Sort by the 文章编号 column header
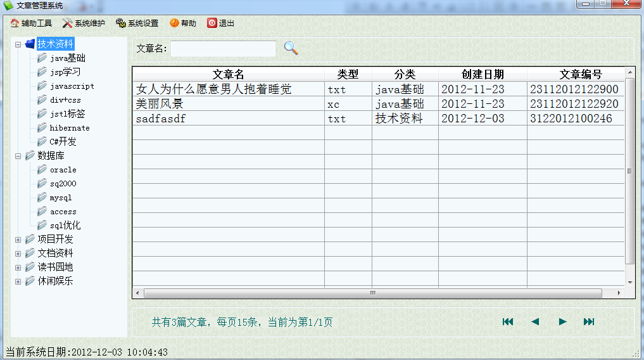The image size is (644, 360). click(576, 74)
